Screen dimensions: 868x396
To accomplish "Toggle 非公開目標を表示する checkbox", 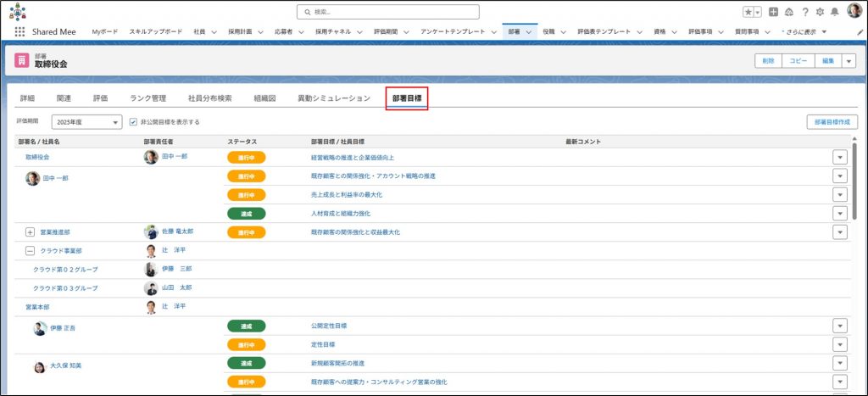I will (133, 122).
